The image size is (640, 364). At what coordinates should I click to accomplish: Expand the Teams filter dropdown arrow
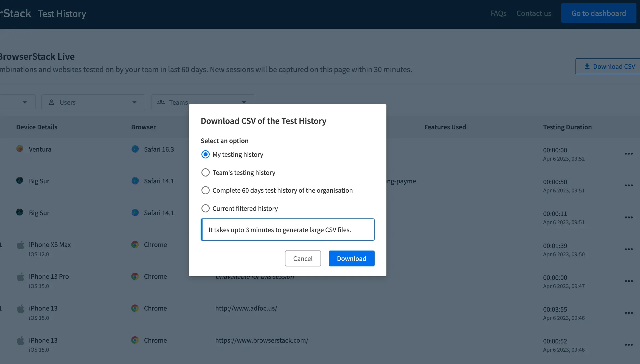pyautogui.click(x=244, y=102)
